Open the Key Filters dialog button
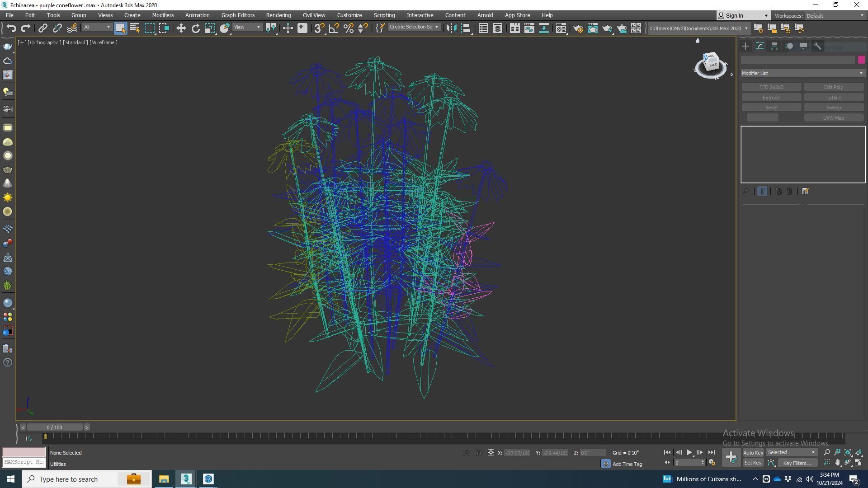Image resolution: width=868 pixels, height=488 pixels. tap(797, 463)
